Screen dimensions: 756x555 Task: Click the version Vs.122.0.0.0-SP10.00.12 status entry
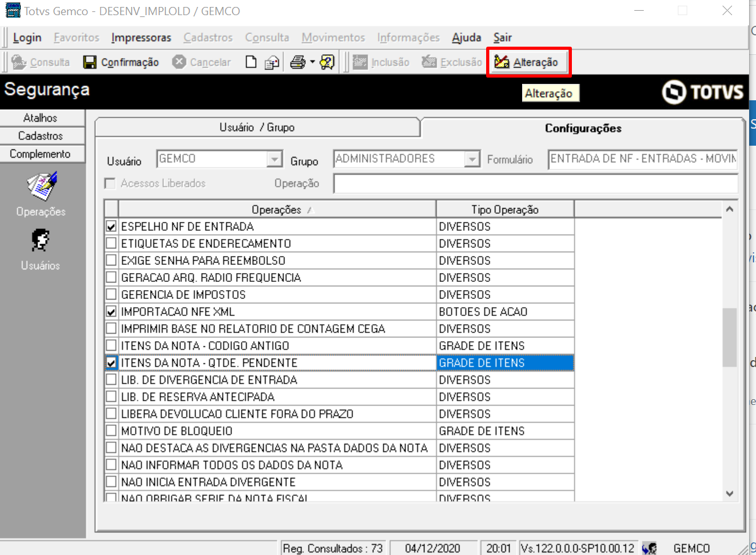coord(578,548)
